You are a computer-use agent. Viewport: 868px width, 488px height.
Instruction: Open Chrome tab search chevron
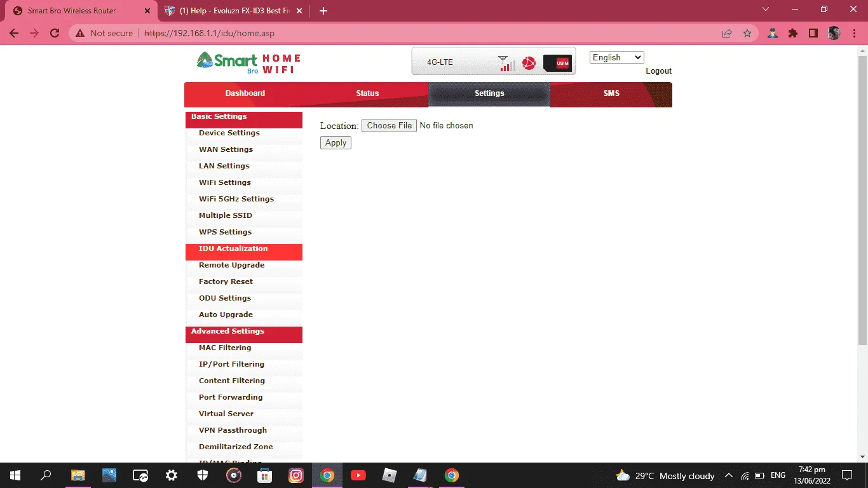pos(766,10)
